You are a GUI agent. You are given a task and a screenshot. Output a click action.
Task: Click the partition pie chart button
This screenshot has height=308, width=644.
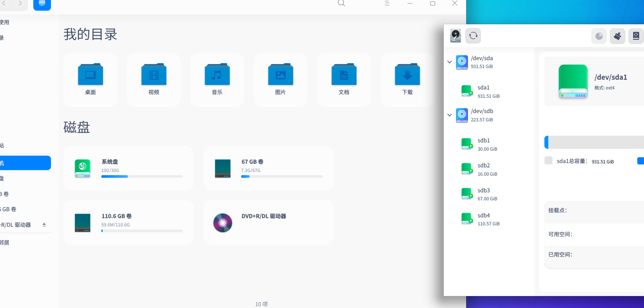click(x=599, y=36)
